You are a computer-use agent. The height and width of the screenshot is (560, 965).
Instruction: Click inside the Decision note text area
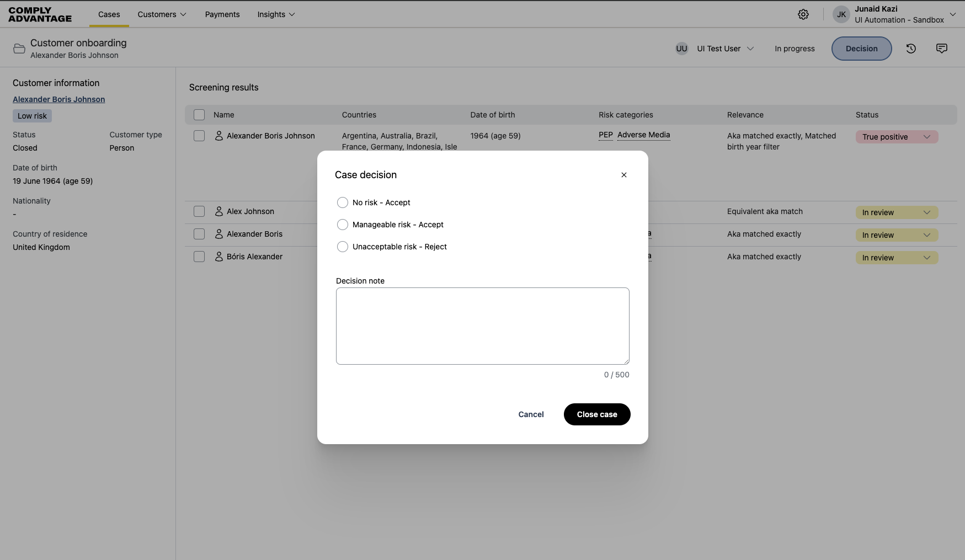pos(482,326)
